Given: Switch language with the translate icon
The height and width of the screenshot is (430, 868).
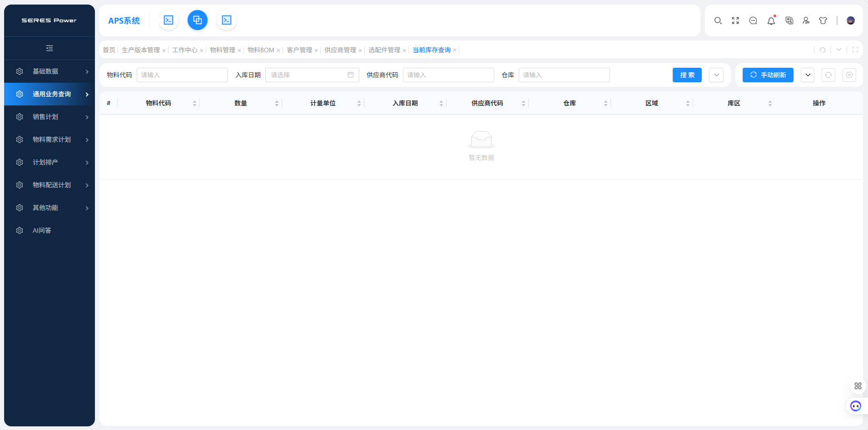Looking at the screenshot, I should click(x=789, y=20).
